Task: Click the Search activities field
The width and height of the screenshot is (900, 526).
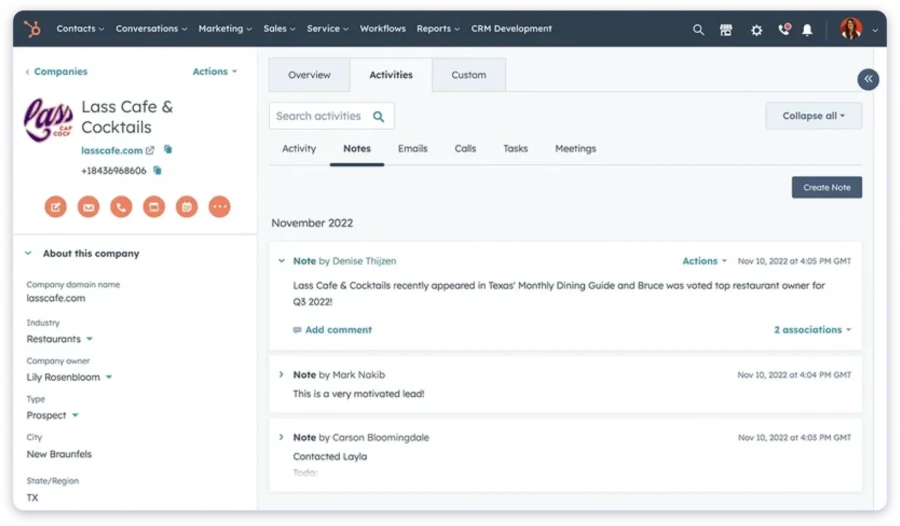Action: [x=332, y=116]
